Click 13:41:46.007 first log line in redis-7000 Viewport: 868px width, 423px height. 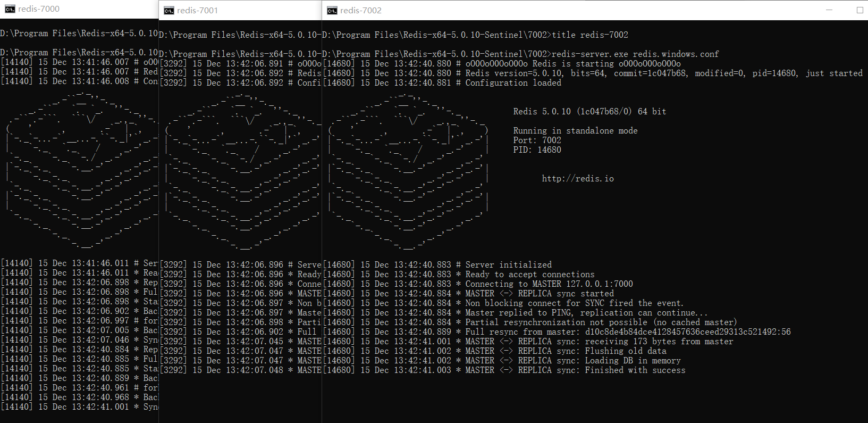79,62
